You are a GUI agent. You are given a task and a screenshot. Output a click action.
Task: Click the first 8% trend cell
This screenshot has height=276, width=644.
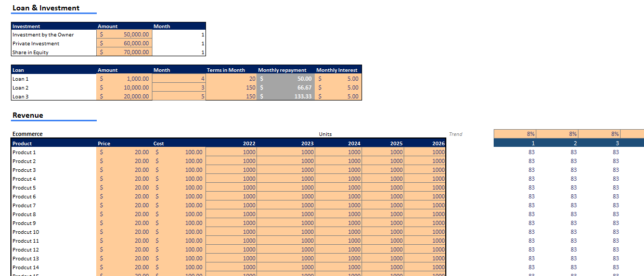click(514, 134)
